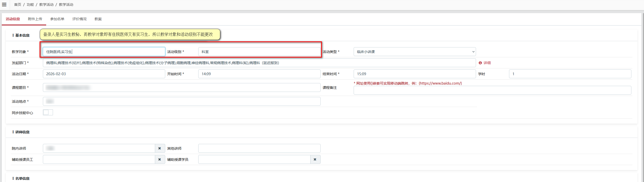
Task: Click the 发起部门 field listing 病理科 departments
Action: tap(259, 63)
